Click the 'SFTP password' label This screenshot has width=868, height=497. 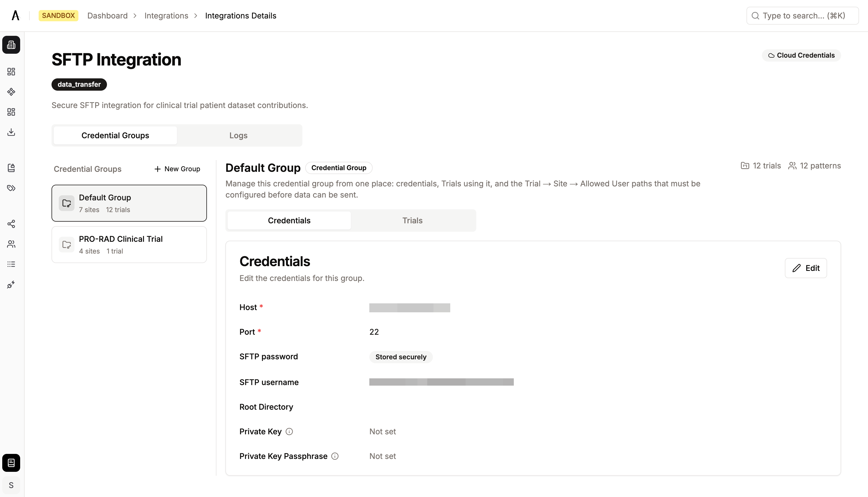coord(269,356)
